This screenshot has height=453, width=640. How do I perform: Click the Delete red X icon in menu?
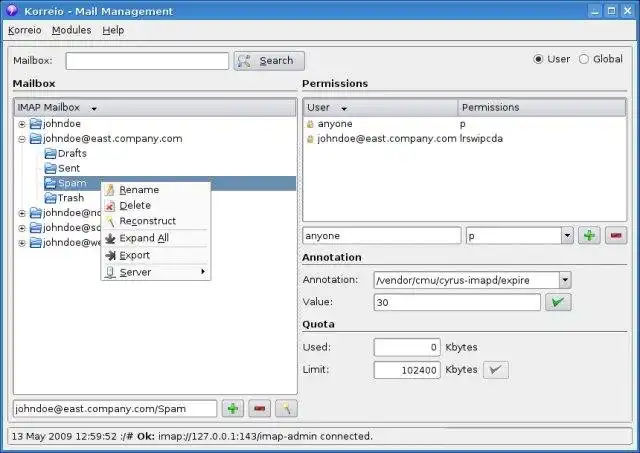(x=110, y=206)
